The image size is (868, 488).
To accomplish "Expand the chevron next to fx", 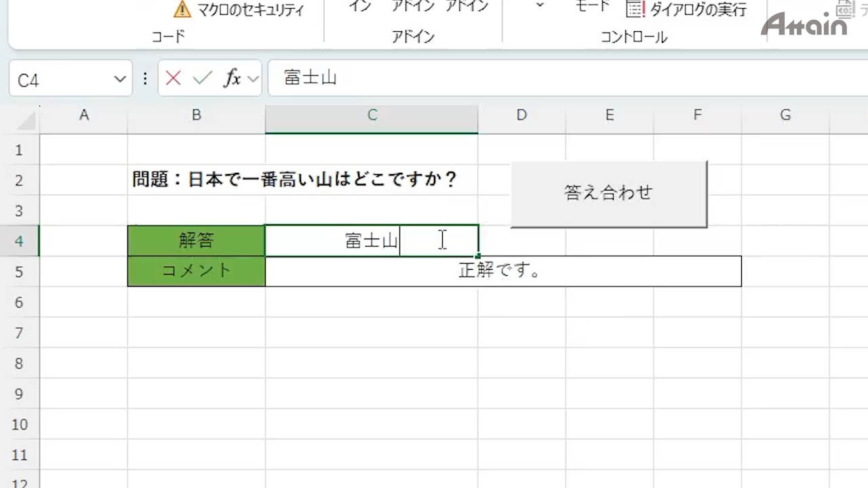I will click(x=254, y=79).
